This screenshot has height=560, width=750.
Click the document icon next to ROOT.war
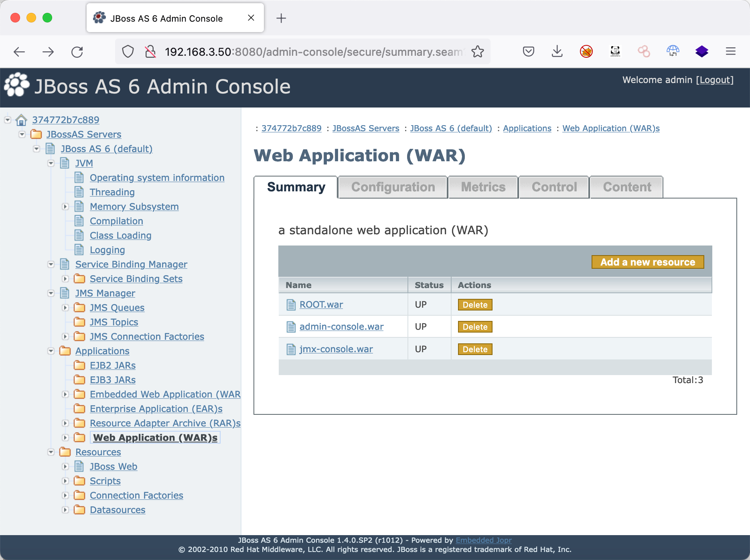tap(291, 305)
